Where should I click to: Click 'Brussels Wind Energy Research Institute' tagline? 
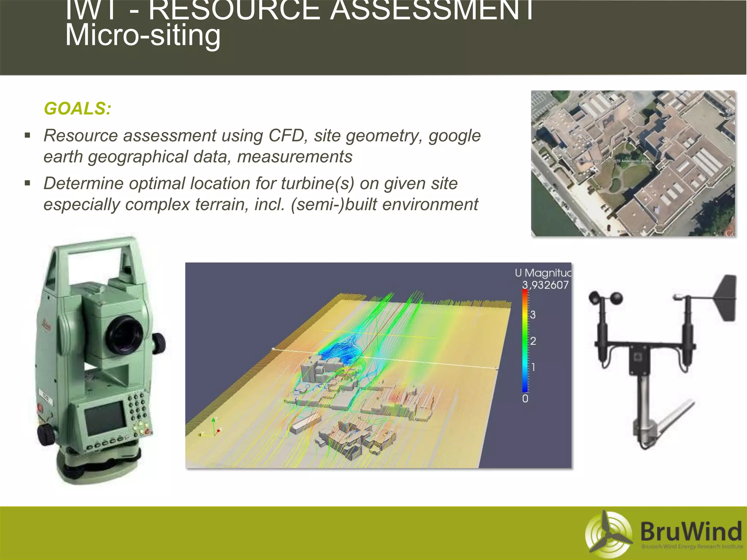tap(692, 547)
